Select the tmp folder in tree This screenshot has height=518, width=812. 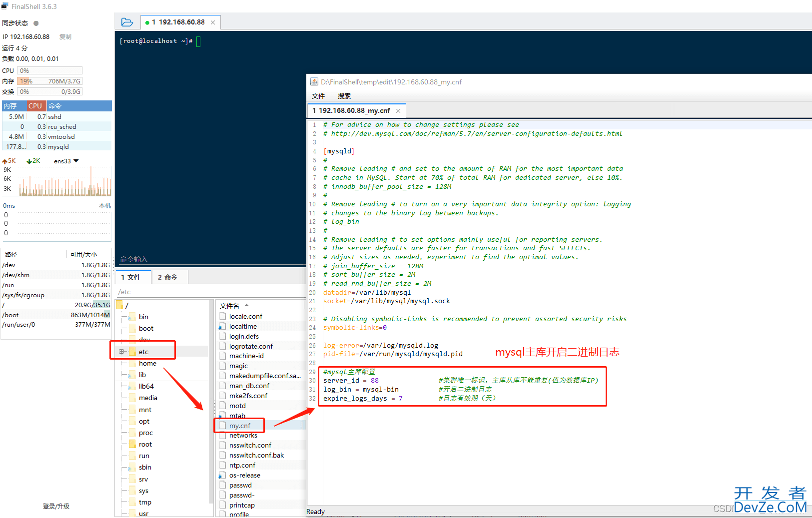coord(145,502)
